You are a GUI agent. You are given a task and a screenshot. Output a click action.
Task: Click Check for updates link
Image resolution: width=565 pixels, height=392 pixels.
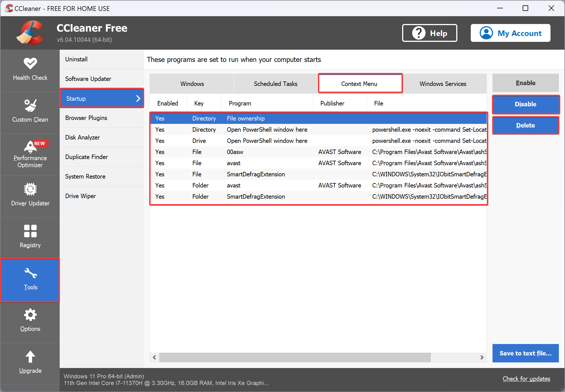(x=526, y=379)
